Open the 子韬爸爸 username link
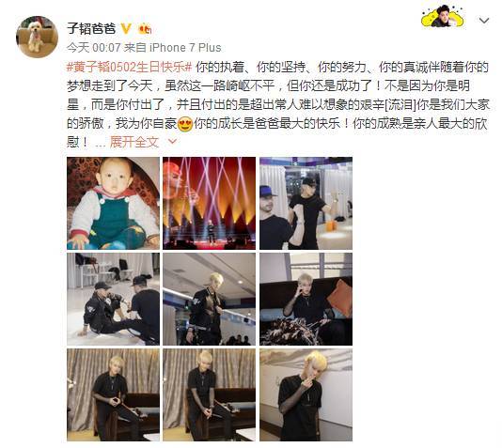This screenshot has height=448, width=502. pos(91,29)
